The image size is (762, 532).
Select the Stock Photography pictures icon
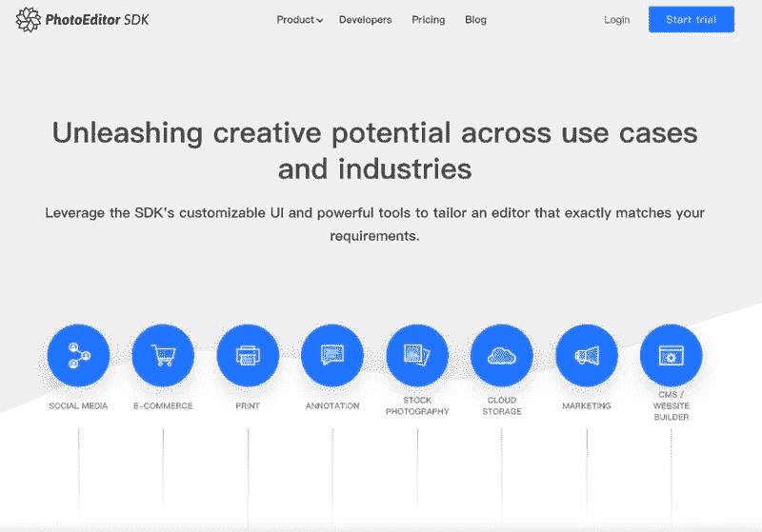pyautogui.click(x=417, y=356)
